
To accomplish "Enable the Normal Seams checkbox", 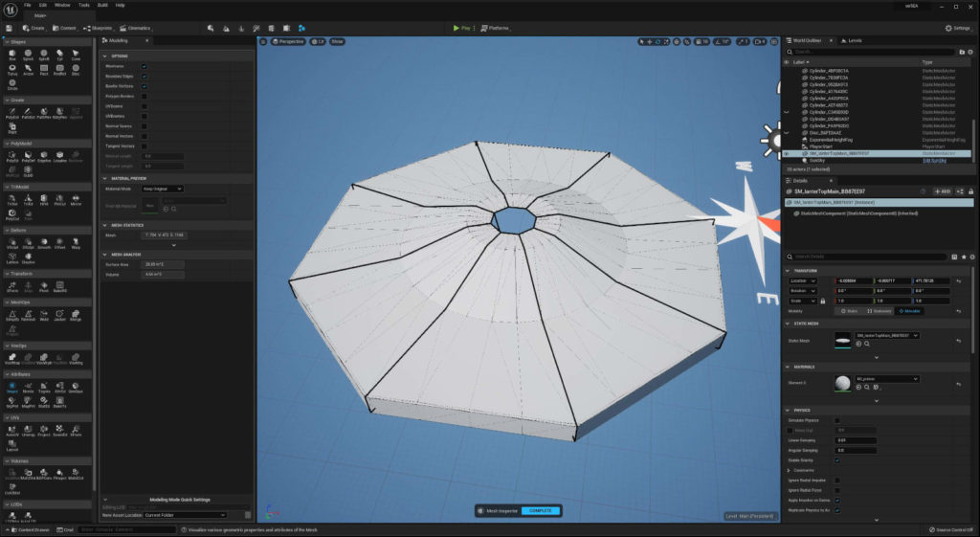I will 145,126.
